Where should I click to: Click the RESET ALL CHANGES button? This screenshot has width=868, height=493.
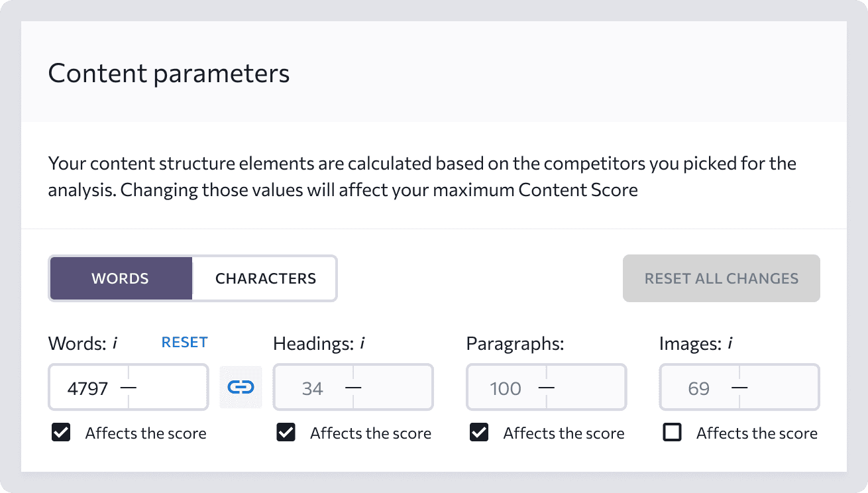[722, 278]
